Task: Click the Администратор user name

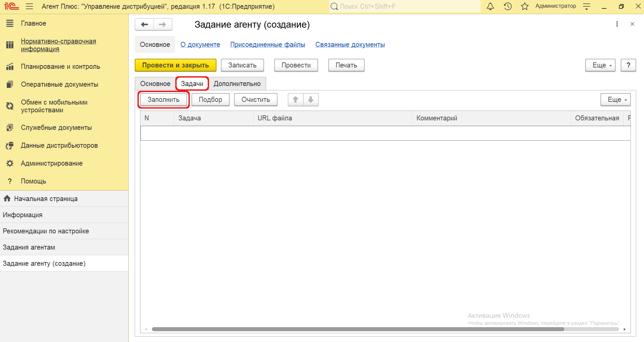Action: tap(556, 6)
